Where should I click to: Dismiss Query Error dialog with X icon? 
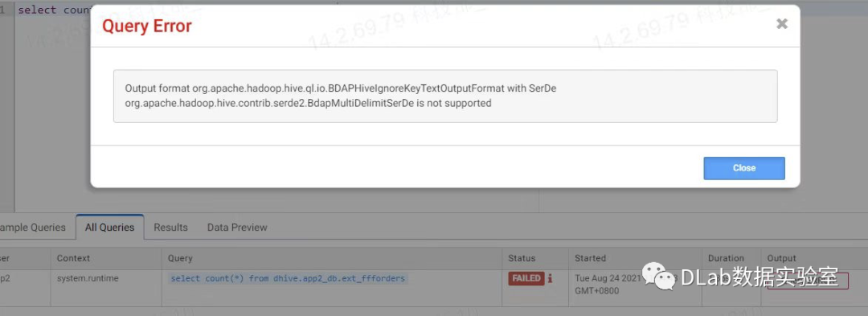(782, 24)
